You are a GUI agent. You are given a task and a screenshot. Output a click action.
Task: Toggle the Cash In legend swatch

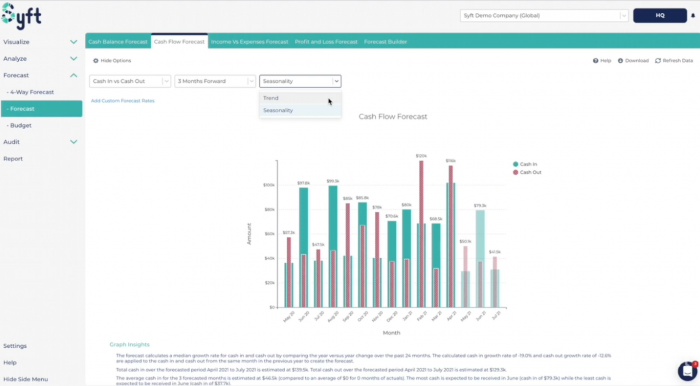tap(516, 164)
